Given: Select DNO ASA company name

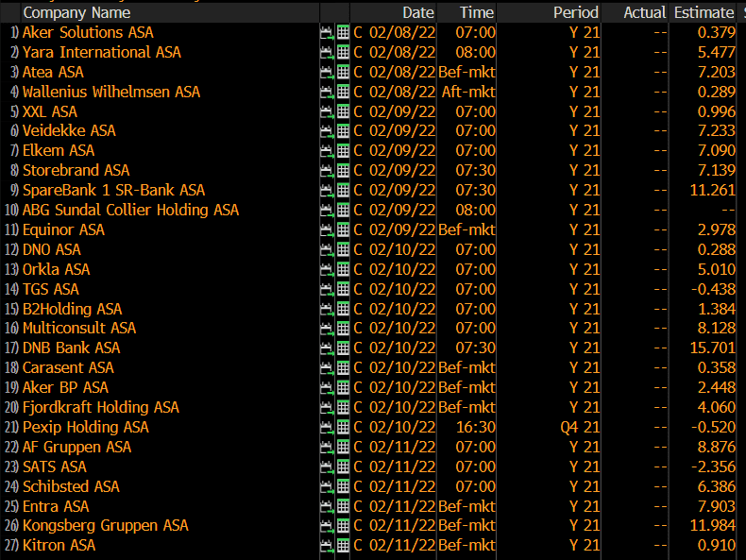Looking at the screenshot, I should (52, 250).
